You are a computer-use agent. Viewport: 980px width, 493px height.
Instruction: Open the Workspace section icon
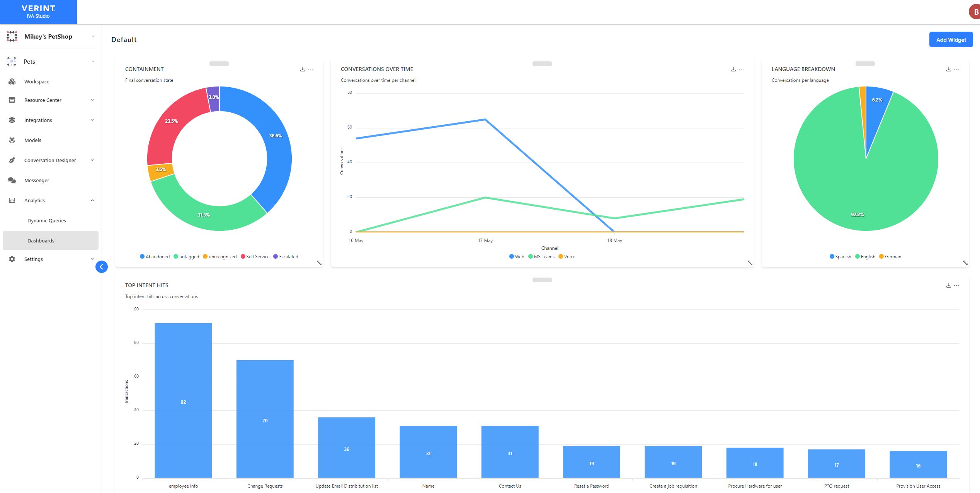tap(12, 81)
